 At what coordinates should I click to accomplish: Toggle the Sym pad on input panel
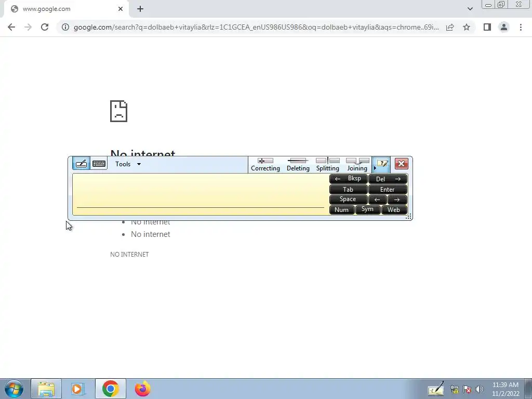pos(368,210)
